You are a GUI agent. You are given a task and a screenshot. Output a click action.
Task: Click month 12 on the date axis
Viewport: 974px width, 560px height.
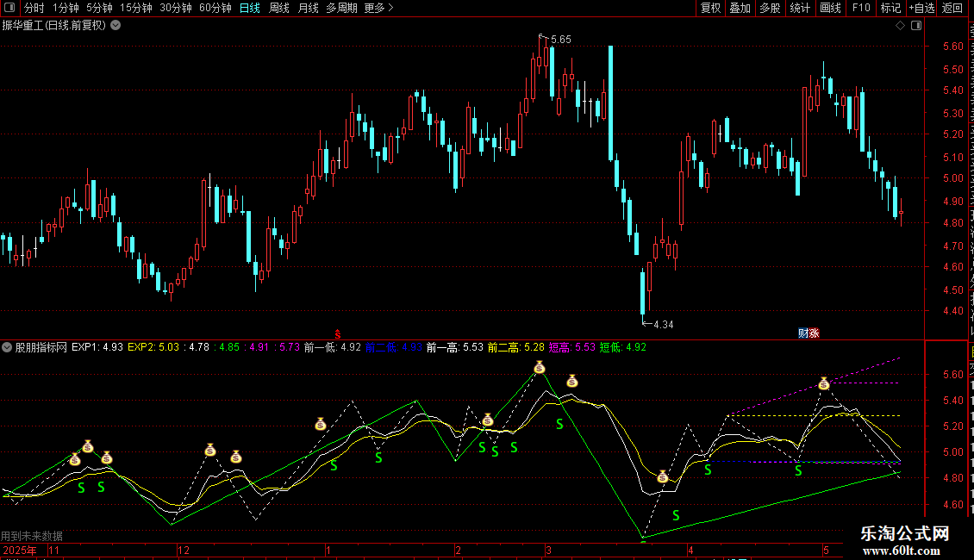click(184, 551)
